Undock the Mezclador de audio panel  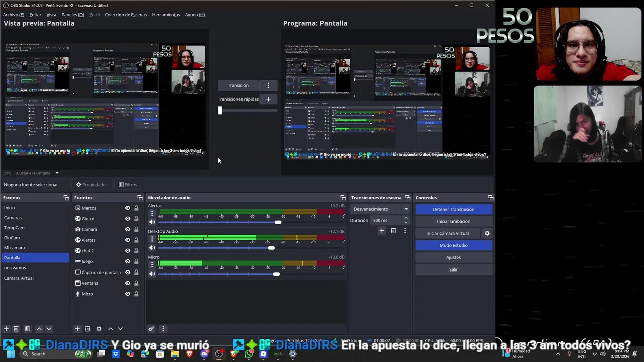[x=343, y=198]
